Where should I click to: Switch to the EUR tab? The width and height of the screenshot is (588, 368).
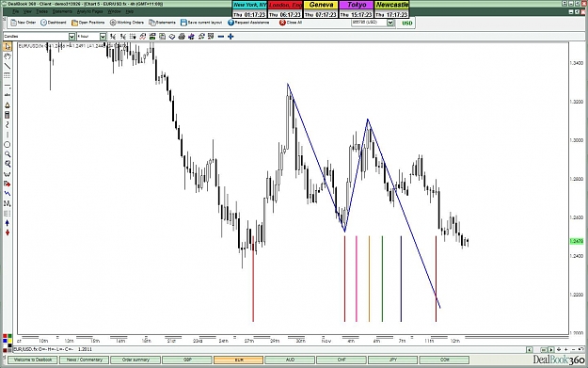click(x=239, y=360)
